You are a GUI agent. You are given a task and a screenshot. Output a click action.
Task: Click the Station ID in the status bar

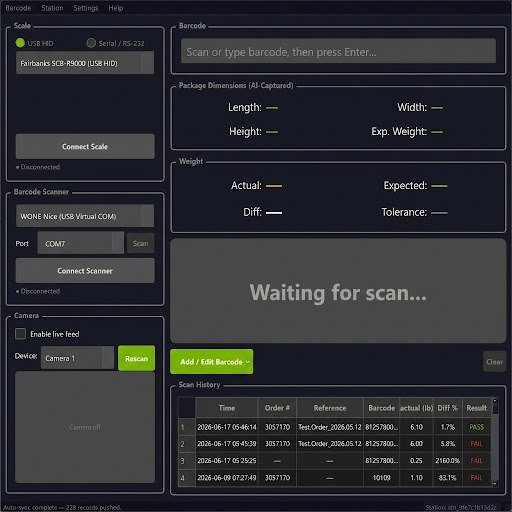click(461, 507)
